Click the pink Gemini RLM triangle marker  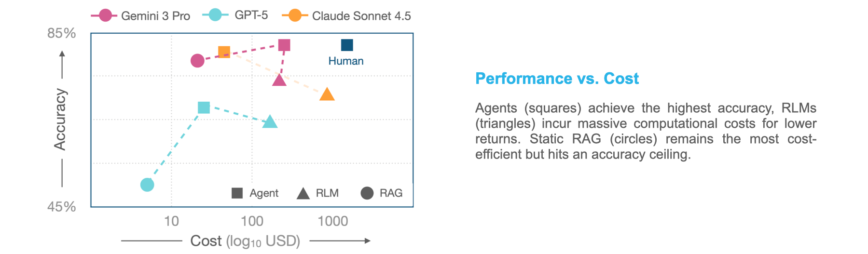(279, 80)
